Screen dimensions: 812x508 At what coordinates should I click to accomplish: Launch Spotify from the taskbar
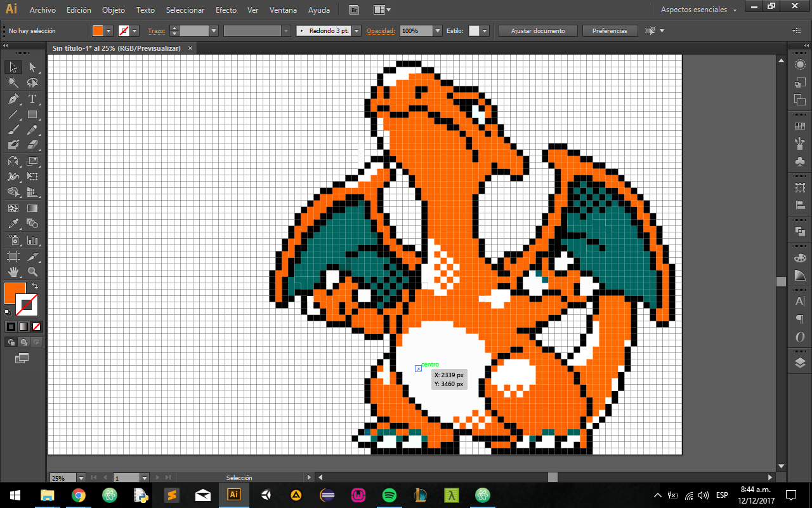tap(390, 495)
